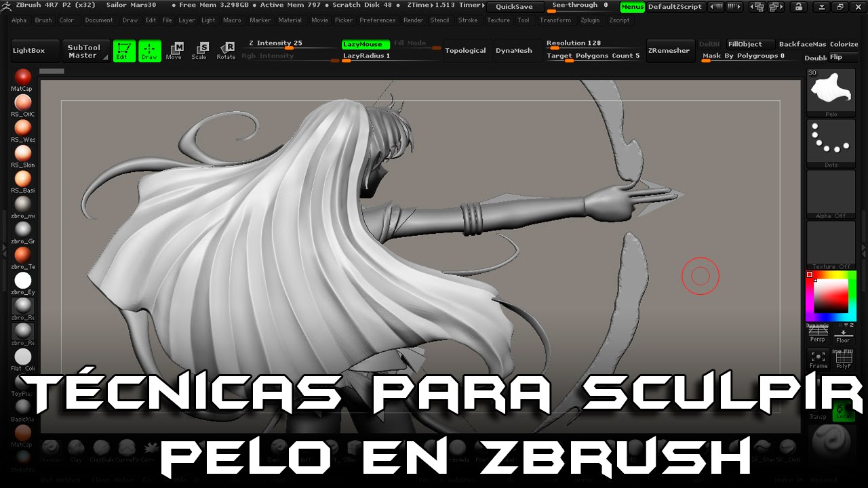Screen dimensions: 868x488
Task: Expand the SubTool Master menu
Action: coord(86,51)
